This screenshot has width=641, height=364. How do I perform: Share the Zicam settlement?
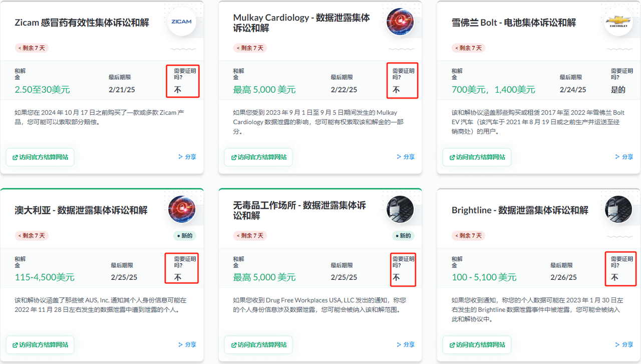click(187, 157)
